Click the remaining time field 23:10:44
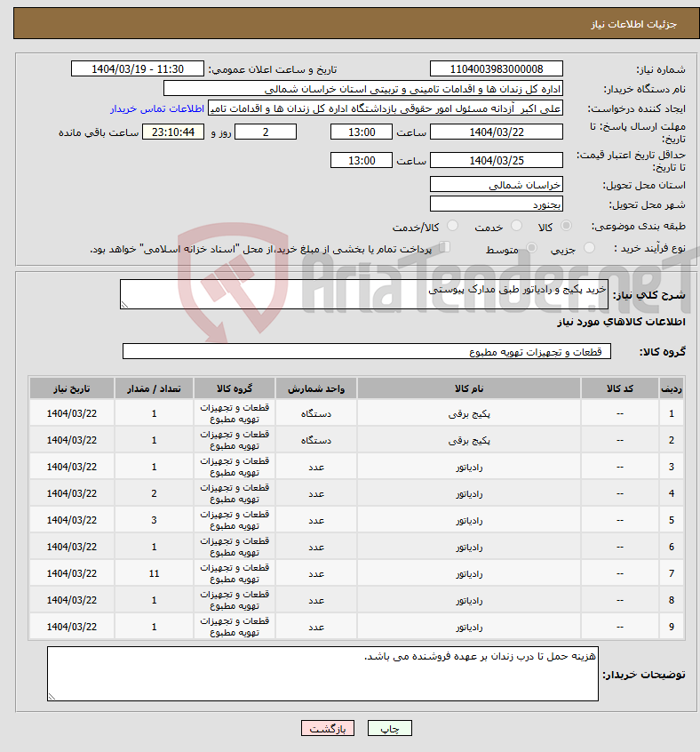Image resolution: width=700 pixels, height=752 pixels. tap(173, 132)
